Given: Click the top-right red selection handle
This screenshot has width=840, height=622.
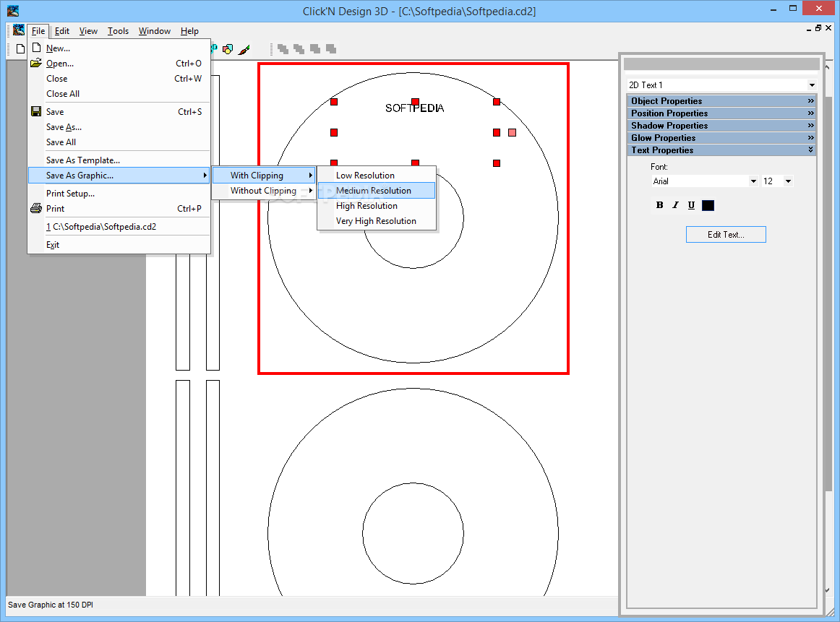Looking at the screenshot, I should click(497, 102).
